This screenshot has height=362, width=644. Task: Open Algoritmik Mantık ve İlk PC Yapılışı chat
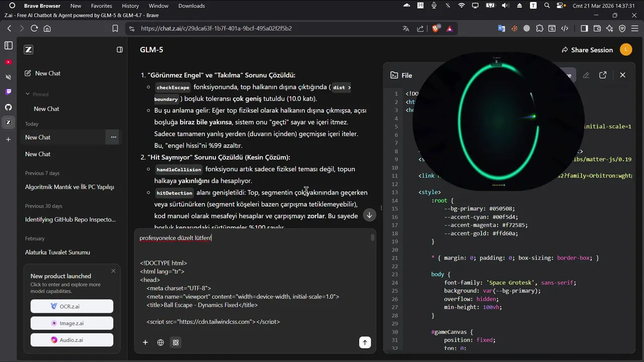pyautogui.click(x=69, y=187)
